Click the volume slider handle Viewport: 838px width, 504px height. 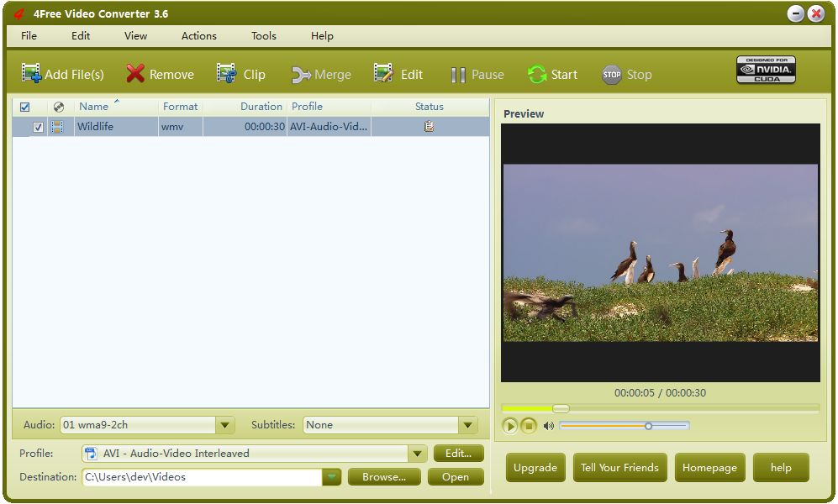pos(648,426)
